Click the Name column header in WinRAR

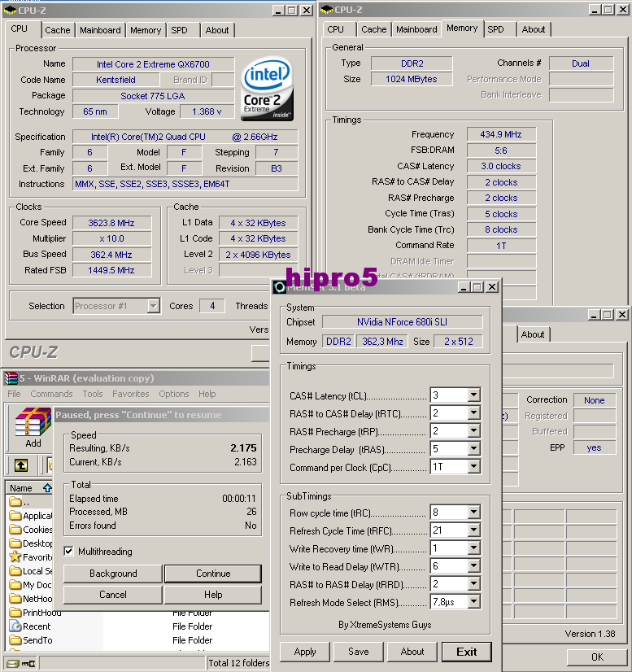pyautogui.click(x=28, y=487)
